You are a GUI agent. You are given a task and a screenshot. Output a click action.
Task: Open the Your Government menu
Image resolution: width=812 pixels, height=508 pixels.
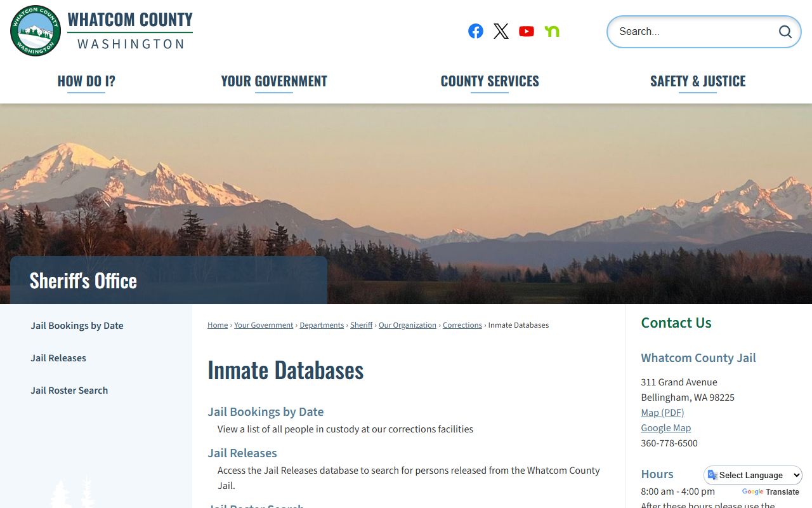274,81
